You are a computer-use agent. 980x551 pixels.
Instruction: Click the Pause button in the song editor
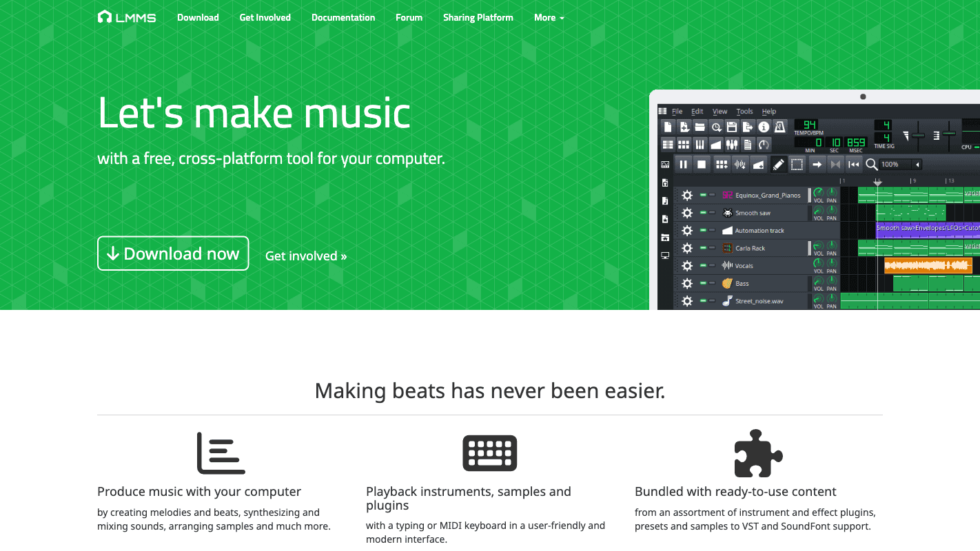click(x=684, y=165)
